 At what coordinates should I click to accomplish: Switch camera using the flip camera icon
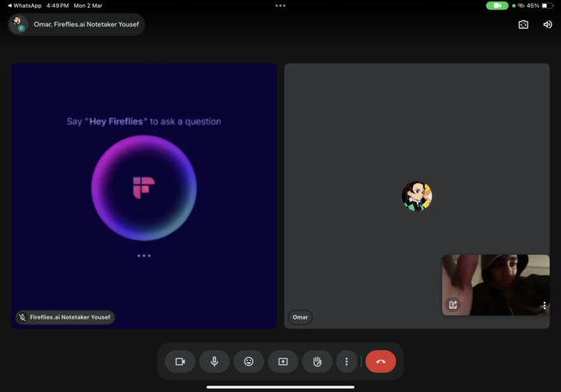tap(524, 24)
